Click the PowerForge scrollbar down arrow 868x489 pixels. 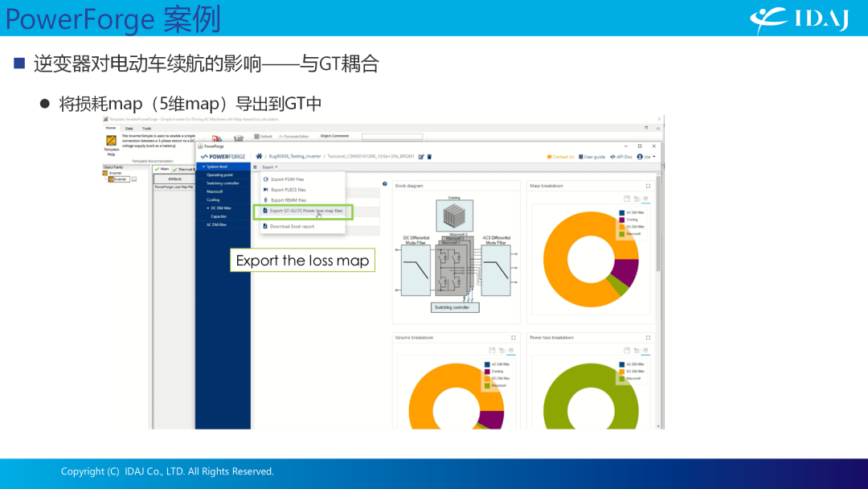coord(658,426)
